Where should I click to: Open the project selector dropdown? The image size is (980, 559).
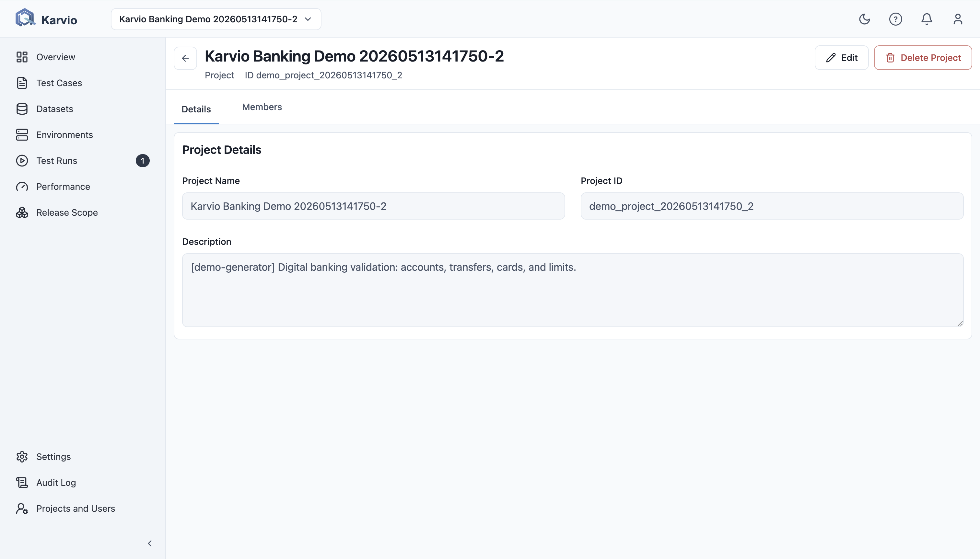(216, 19)
